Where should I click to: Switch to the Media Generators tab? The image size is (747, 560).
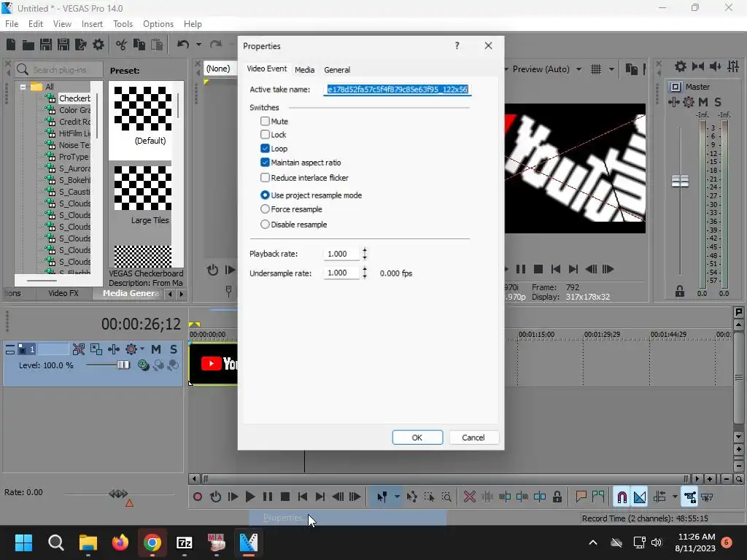pyautogui.click(x=131, y=293)
